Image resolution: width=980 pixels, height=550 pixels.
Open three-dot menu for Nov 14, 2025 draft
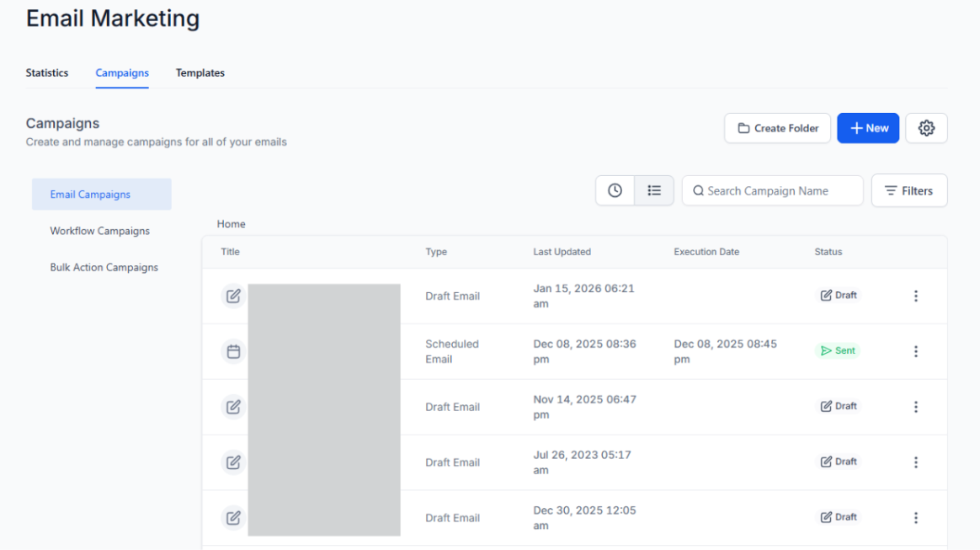coord(916,407)
